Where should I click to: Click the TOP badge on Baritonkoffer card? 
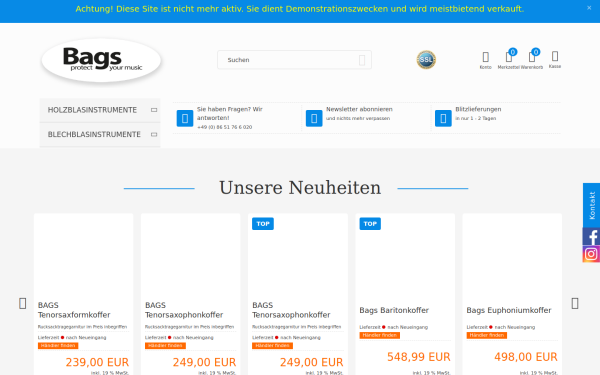coord(370,224)
